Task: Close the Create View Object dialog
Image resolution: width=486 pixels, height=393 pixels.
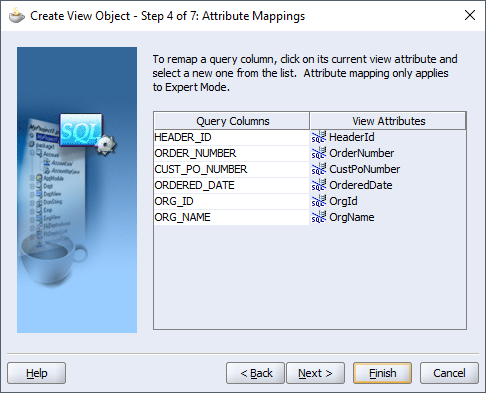Action: coord(470,15)
